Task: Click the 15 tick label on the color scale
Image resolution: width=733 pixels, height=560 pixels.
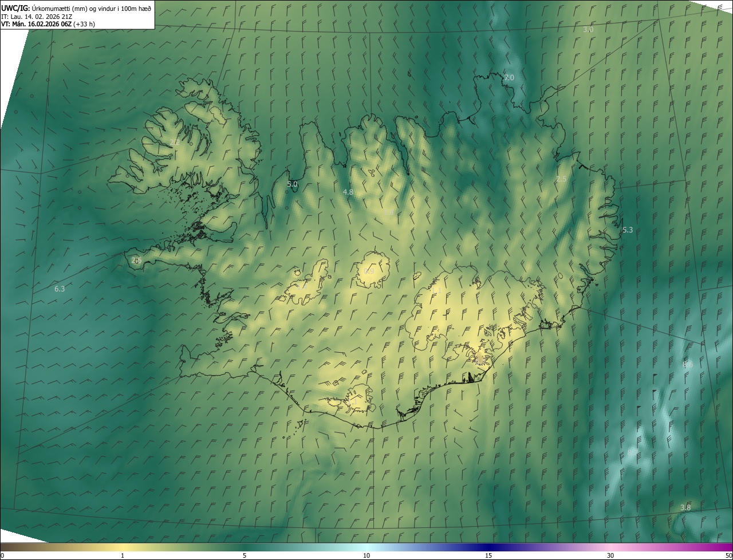Action: point(488,555)
